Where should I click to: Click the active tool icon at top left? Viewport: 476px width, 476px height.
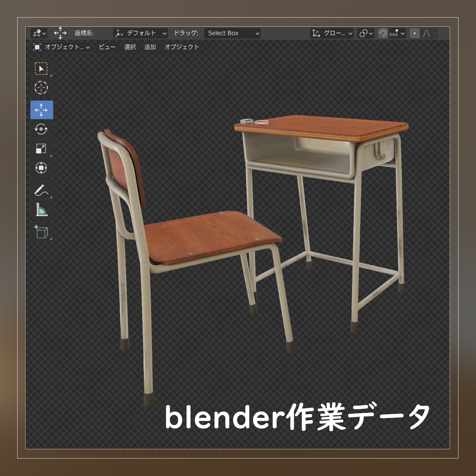click(x=37, y=33)
